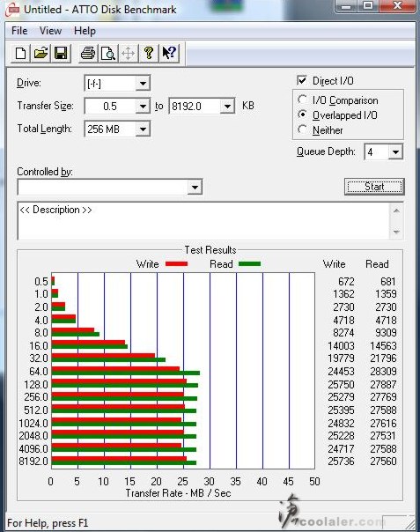Print results using the printer icon
The height and width of the screenshot is (532, 420).
88,53
